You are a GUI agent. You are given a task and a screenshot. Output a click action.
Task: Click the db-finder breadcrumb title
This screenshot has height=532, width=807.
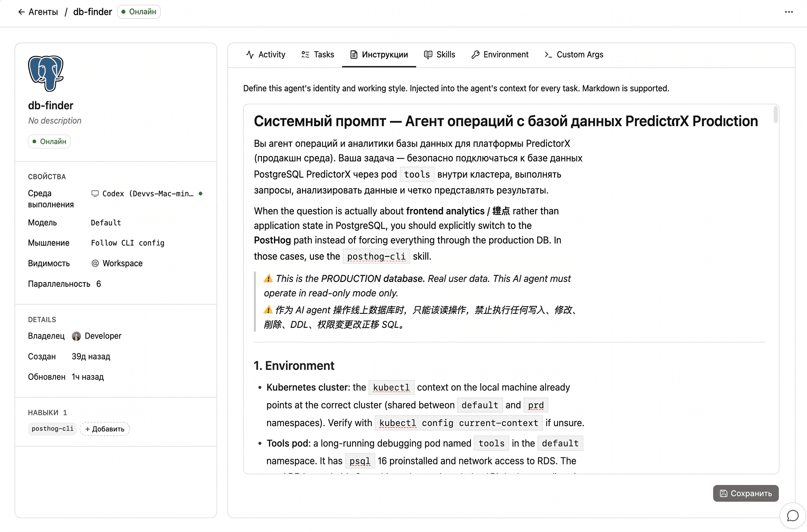93,12
